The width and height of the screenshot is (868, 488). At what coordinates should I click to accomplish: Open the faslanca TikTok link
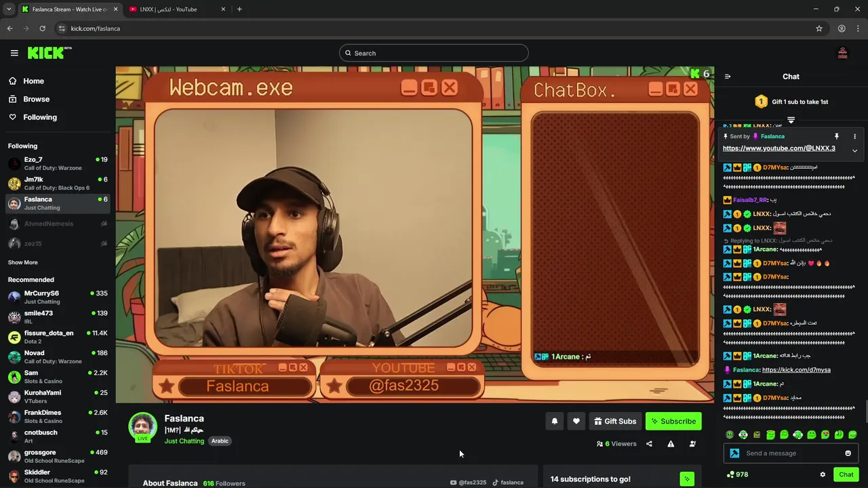click(x=508, y=483)
